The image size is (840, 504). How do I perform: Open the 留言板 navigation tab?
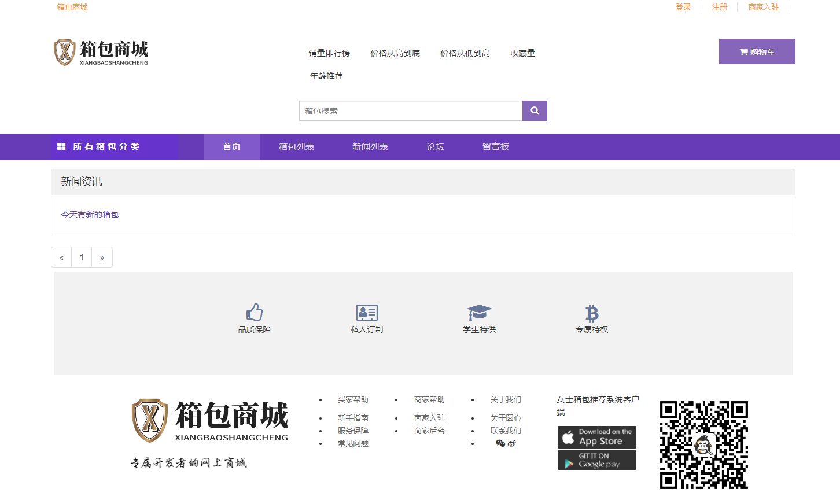pos(496,147)
